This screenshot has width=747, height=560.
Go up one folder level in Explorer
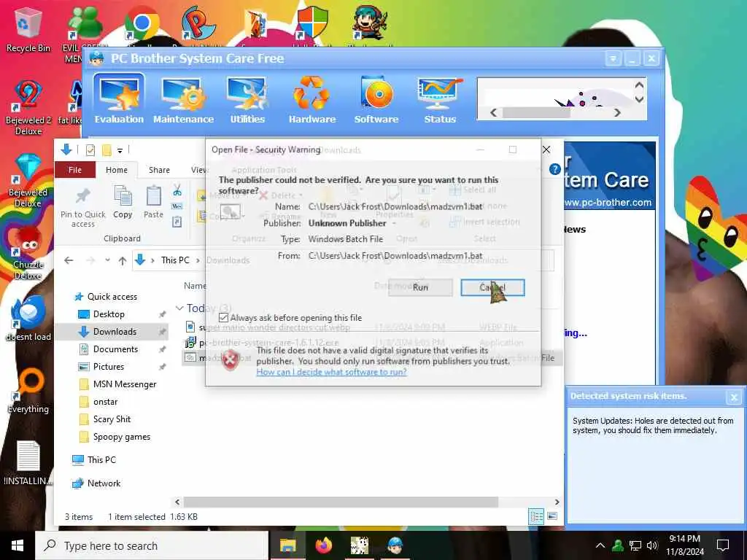pyautogui.click(x=123, y=260)
